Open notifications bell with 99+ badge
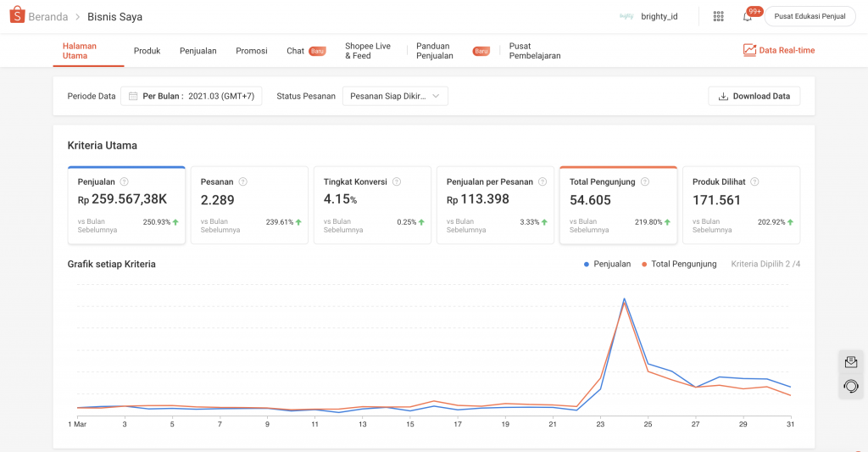 [x=748, y=17]
